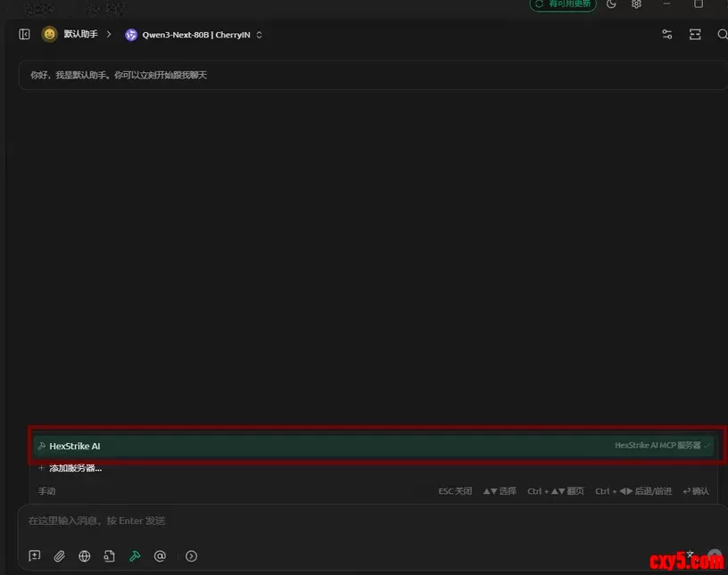
Task: Toggle the left sidebar panel icon
Action: [x=24, y=35]
